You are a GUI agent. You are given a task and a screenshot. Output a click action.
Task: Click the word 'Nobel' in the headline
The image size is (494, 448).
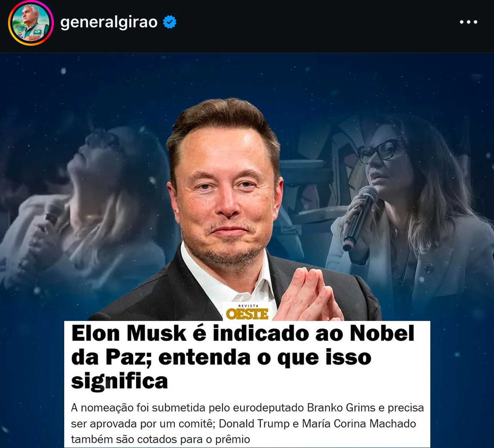[x=382, y=333]
